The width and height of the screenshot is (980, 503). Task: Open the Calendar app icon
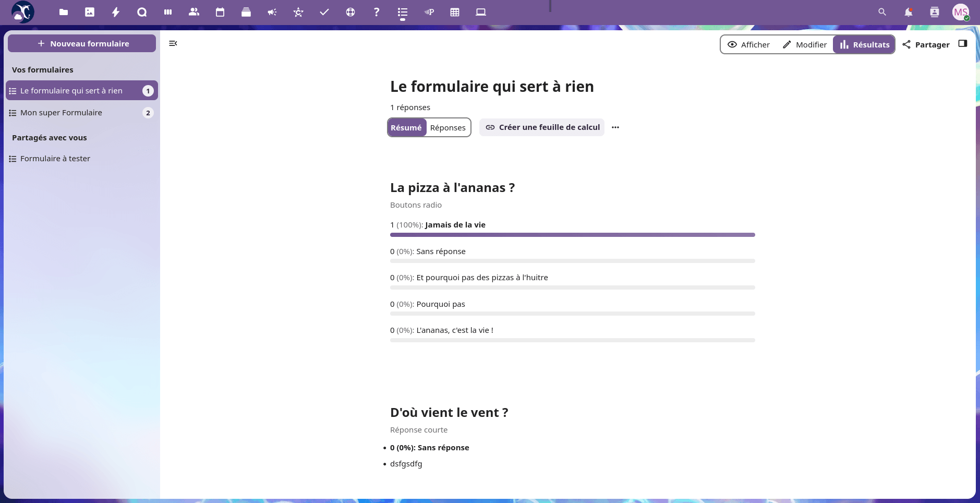point(220,12)
